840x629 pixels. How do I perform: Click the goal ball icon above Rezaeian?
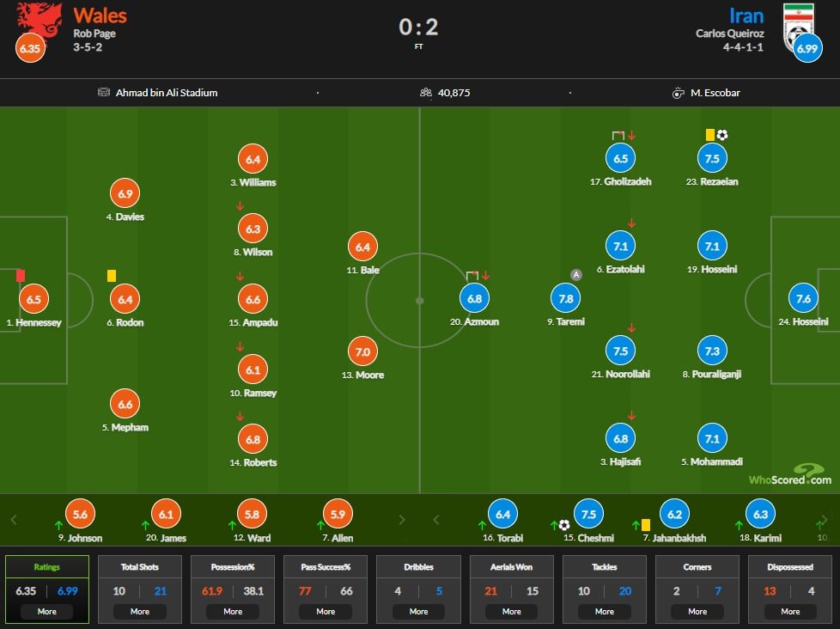click(x=722, y=135)
